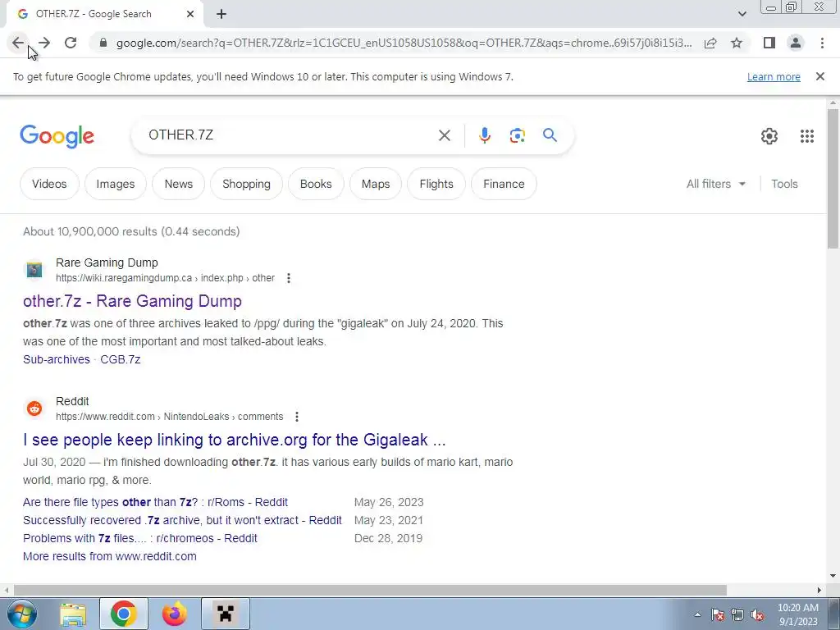Switch to Shopping results
Viewport: 840px width, 630px height.
point(246,184)
